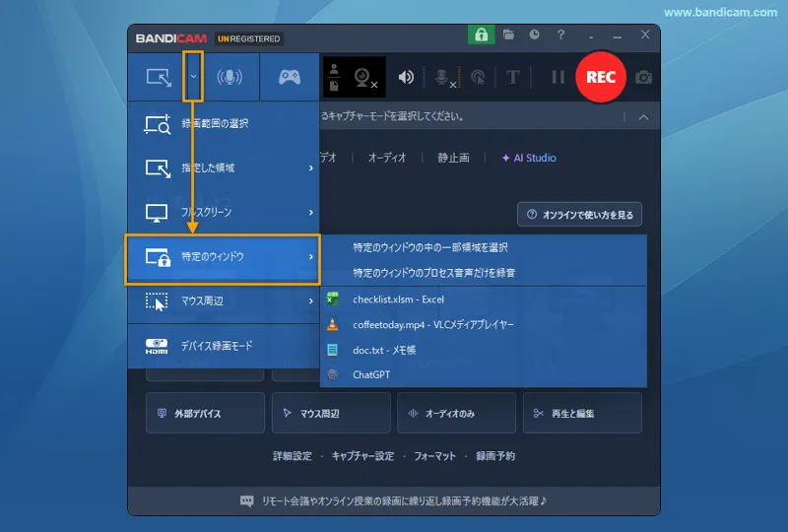Image resolution: width=788 pixels, height=532 pixels.
Task: Choose doc.txt - メモ帳 window
Action: (484, 350)
